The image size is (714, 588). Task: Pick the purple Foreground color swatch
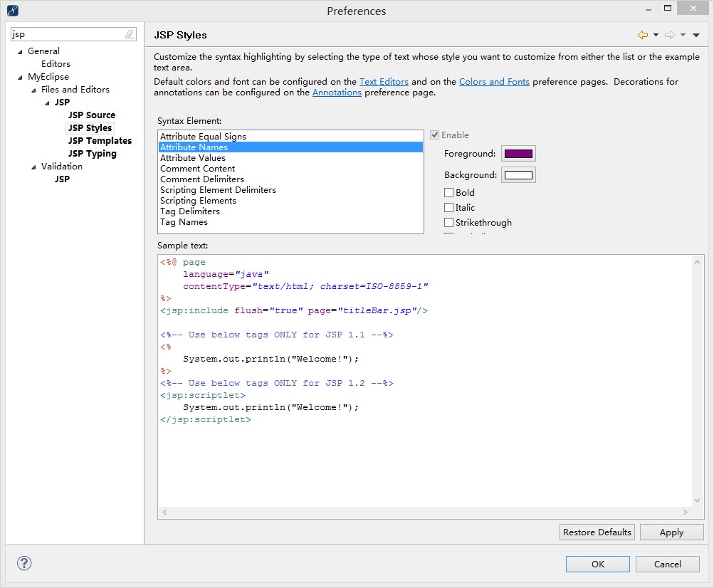(518, 154)
